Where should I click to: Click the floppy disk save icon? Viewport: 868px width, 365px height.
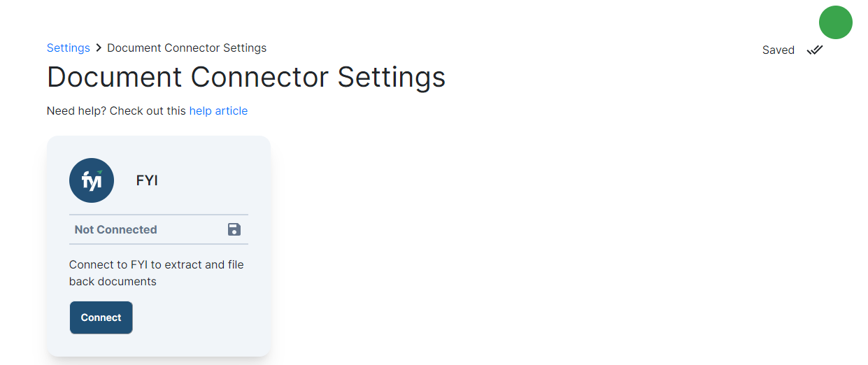tap(234, 229)
